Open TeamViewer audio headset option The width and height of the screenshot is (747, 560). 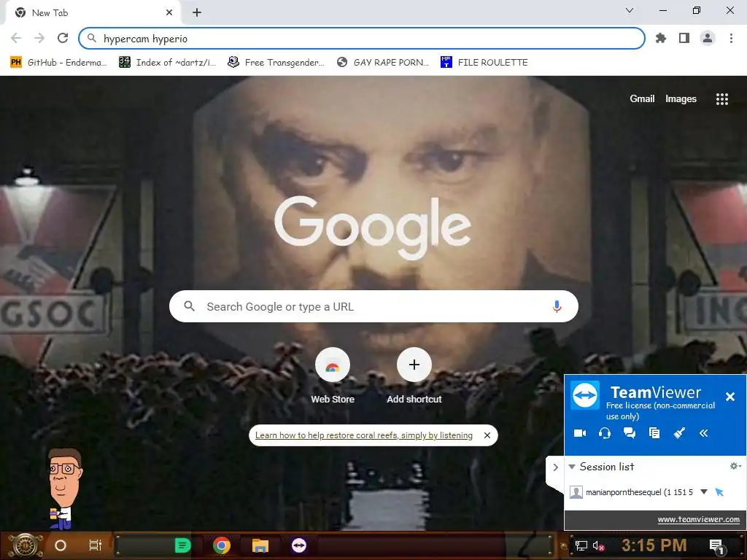pos(605,433)
